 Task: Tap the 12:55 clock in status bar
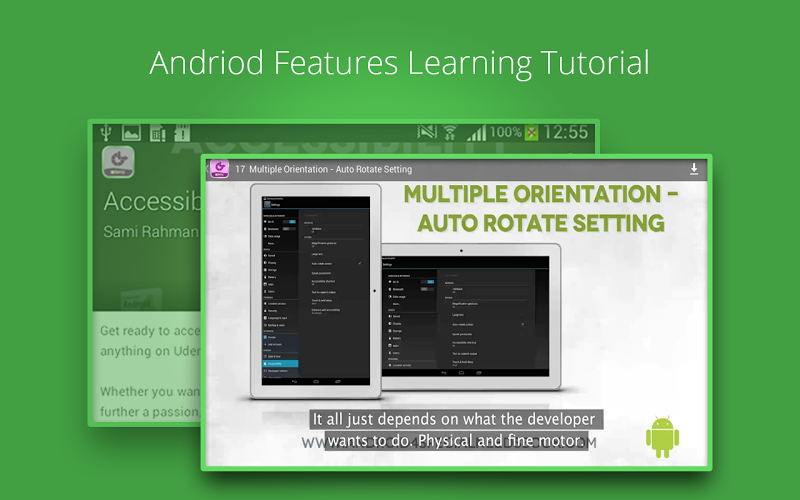pos(566,133)
